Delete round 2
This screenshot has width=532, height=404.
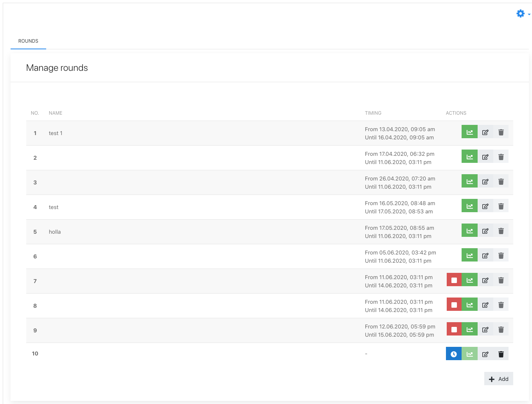click(x=501, y=157)
